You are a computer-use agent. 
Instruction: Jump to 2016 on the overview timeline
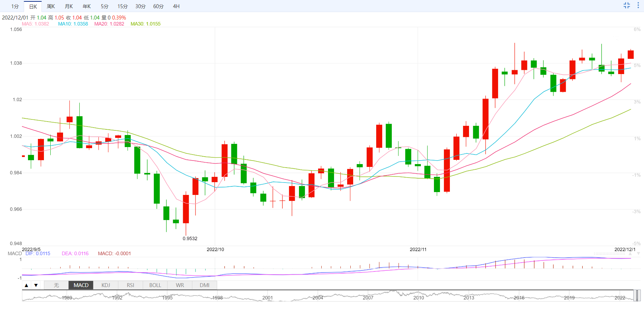click(x=519, y=298)
